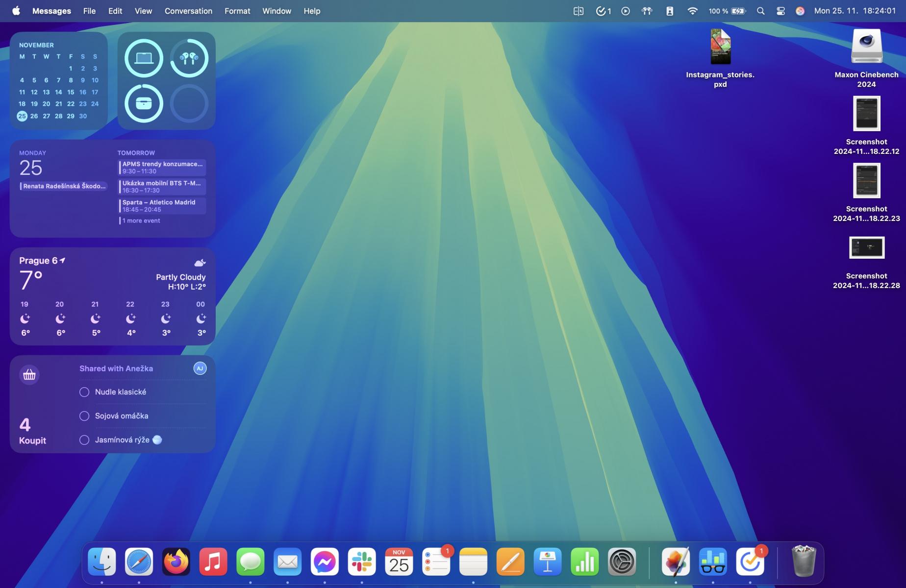The width and height of the screenshot is (906, 588).
Task: Select the Instagram_stories.pxd desktop file
Action: point(720,47)
